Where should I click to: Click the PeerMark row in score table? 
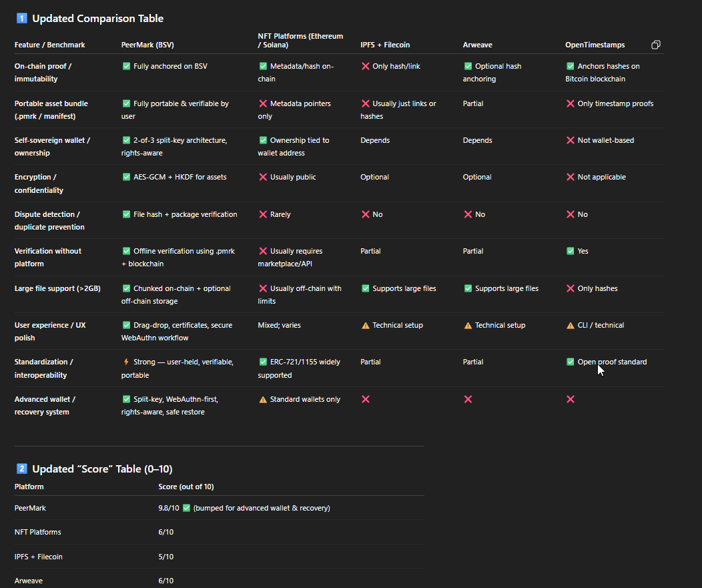coord(220,509)
